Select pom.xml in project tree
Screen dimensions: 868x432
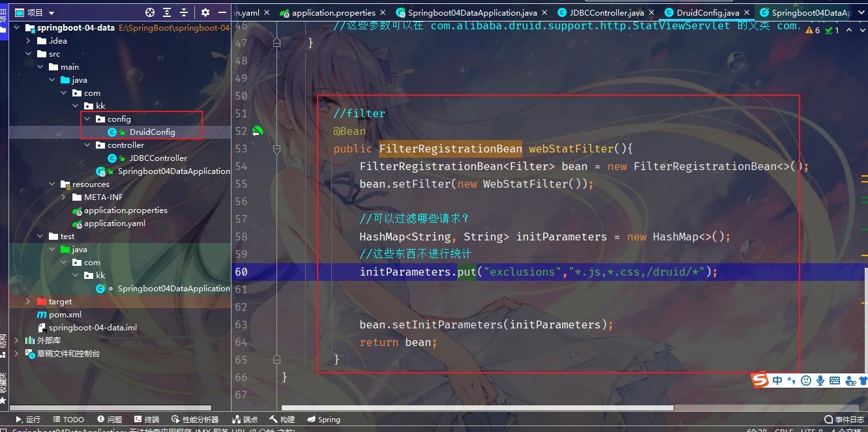tap(65, 315)
